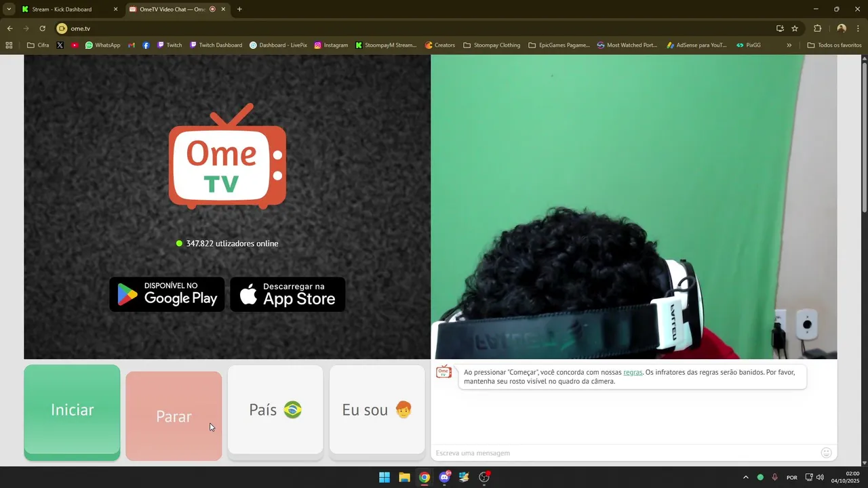
Task: Open the Gmail bookmark icon
Action: pos(132,45)
